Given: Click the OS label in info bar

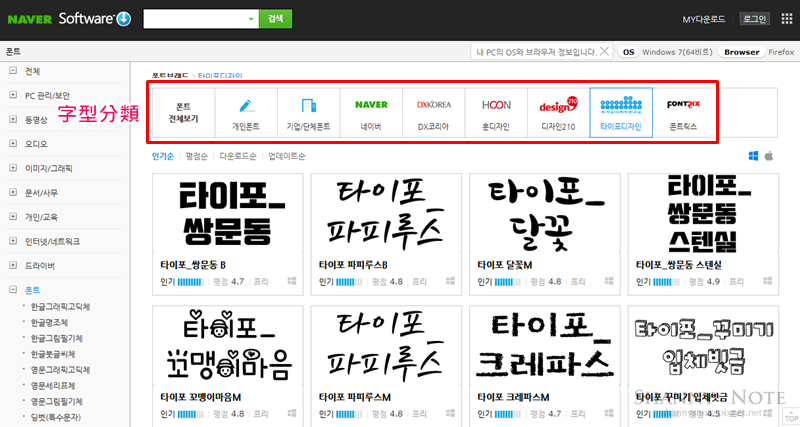Looking at the screenshot, I should pyautogui.click(x=629, y=52).
